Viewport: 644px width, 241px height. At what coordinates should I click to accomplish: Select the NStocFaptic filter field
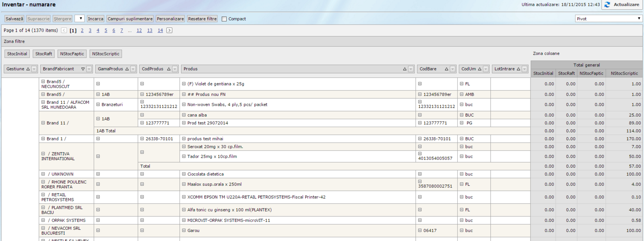pyautogui.click(x=72, y=54)
